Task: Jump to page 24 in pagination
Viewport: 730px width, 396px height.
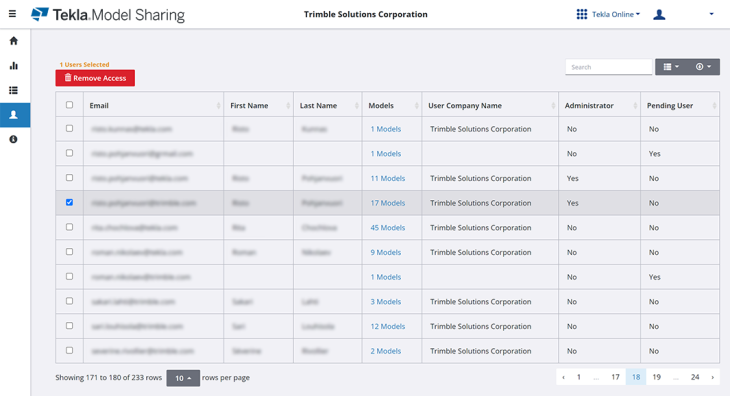Action: 695,377
